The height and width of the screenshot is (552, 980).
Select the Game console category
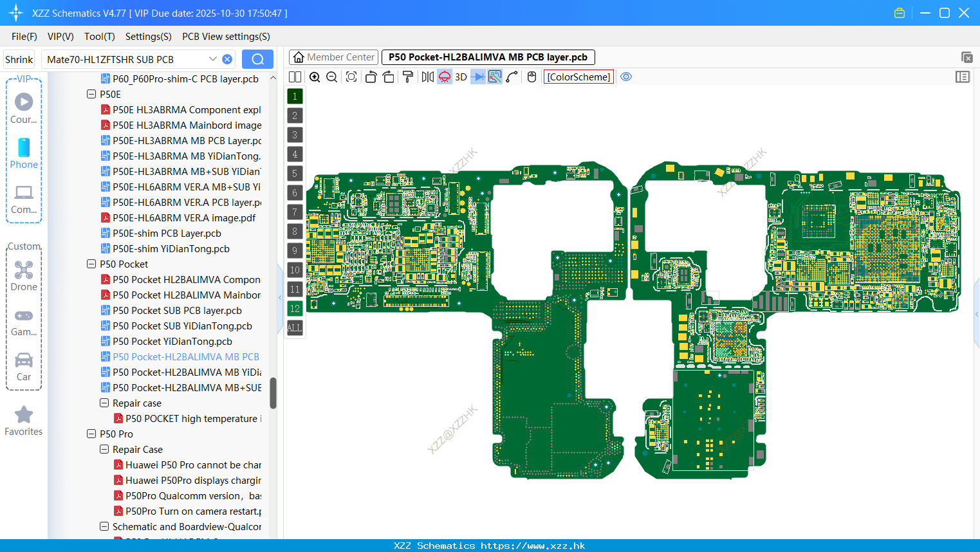tap(24, 322)
